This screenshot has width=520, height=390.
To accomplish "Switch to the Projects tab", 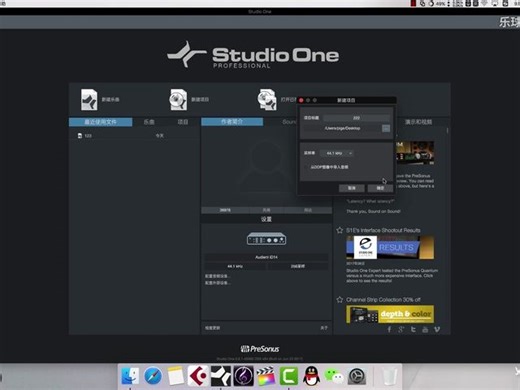I will pos(183,122).
